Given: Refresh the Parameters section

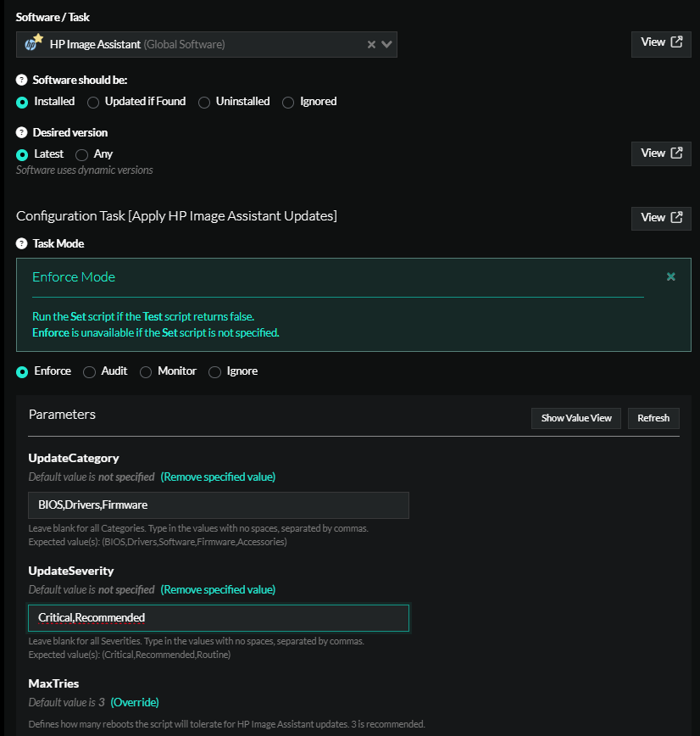Looking at the screenshot, I should [653, 418].
